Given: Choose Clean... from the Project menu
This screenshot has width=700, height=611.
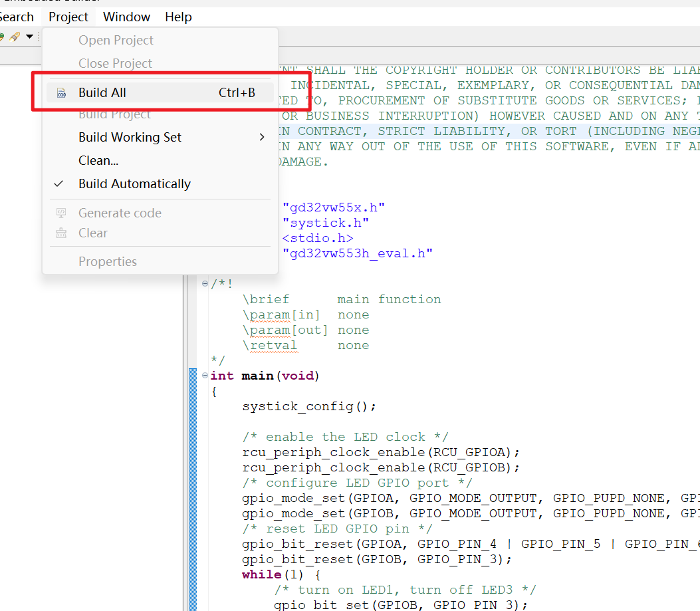Looking at the screenshot, I should pos(98,161).
